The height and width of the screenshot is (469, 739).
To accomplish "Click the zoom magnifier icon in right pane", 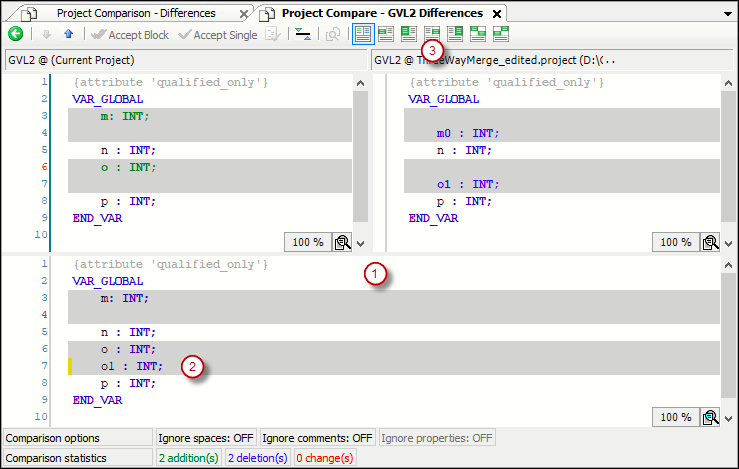I will (x=711, y=242).
